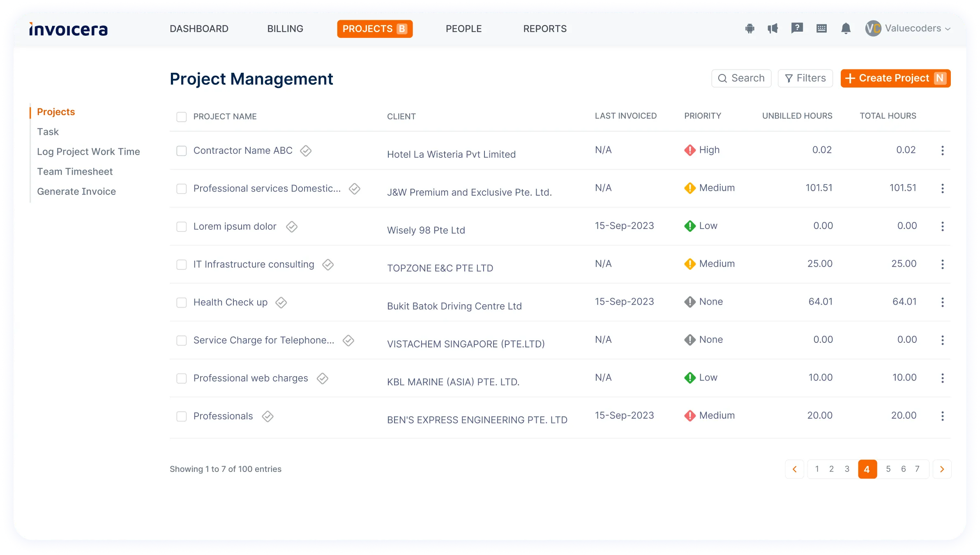This screenshot has width=980, height=555.
Task: Click the Invoicera logo
Action: (68, 29)
